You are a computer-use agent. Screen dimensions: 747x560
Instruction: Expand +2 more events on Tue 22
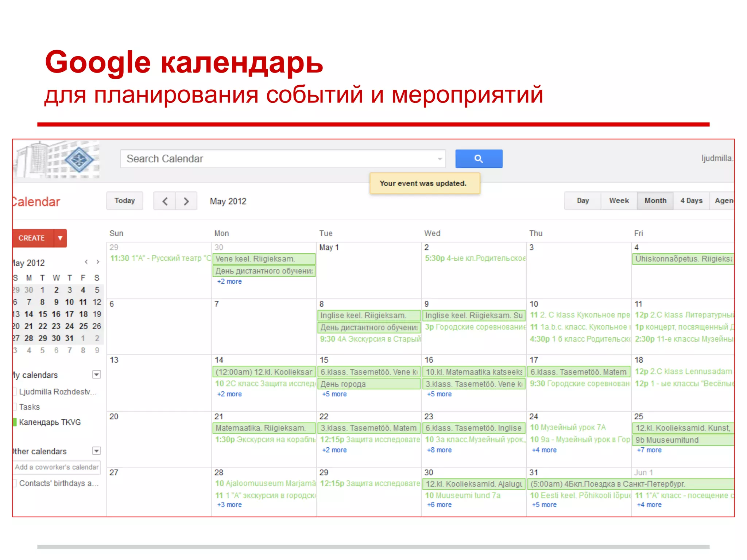[x=334, y=450]
